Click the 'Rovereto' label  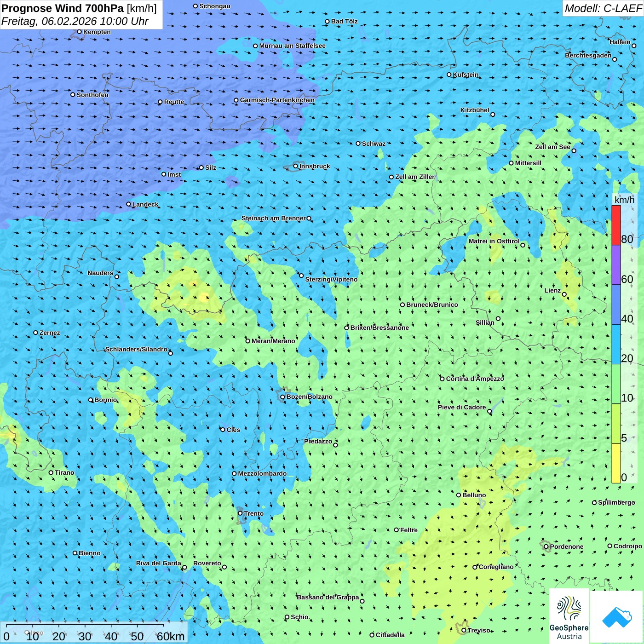coord(207,563)
